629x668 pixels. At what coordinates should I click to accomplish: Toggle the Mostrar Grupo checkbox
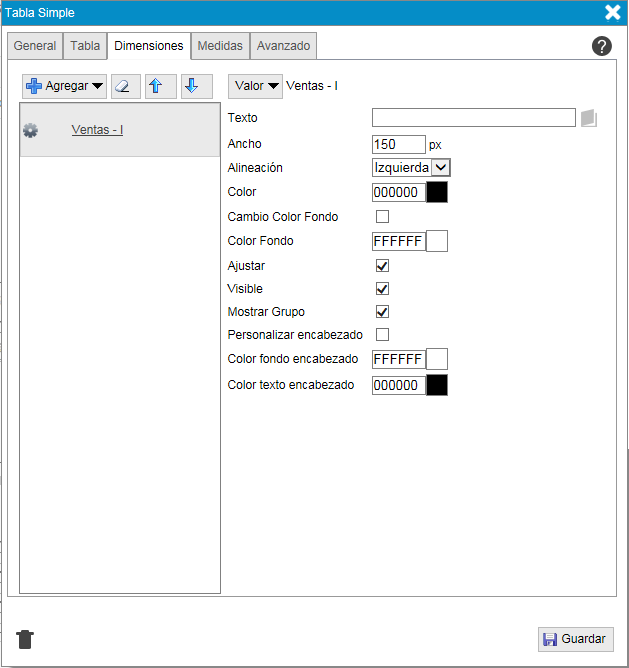click(382, 312)
